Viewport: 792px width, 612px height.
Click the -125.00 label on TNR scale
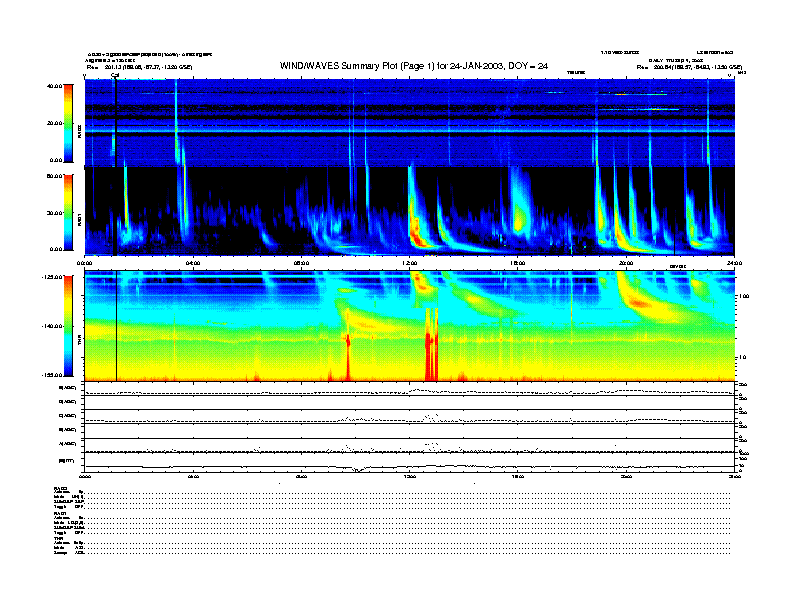pos(52,277)
